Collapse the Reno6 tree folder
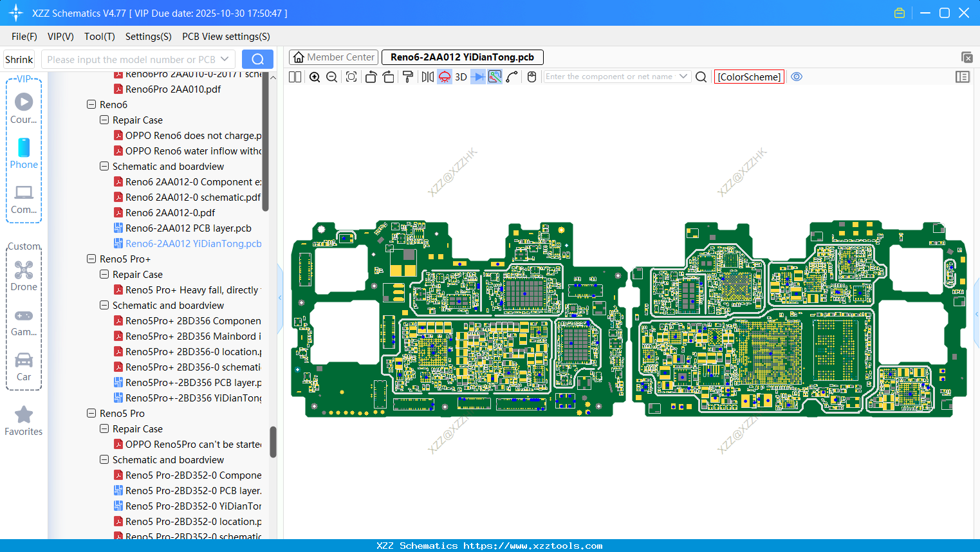Screen dimensions: 980x552 [91, 104]
